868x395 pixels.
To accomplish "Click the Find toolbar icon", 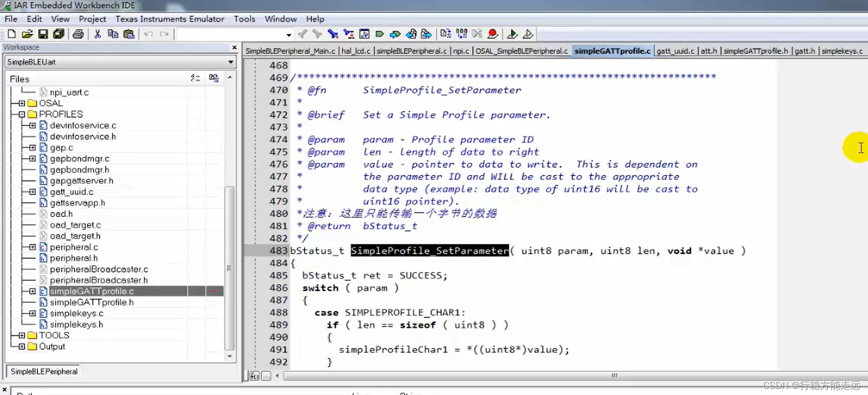I will tap(333, 34).
